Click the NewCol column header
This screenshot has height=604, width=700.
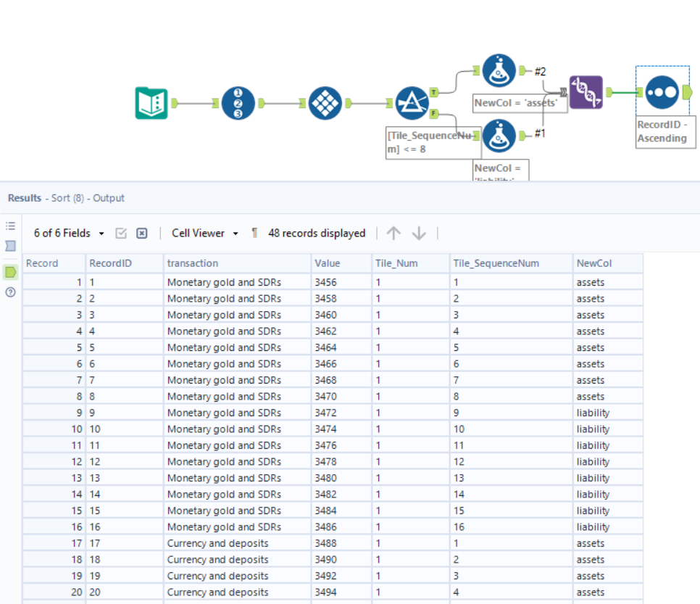(608, 263)
